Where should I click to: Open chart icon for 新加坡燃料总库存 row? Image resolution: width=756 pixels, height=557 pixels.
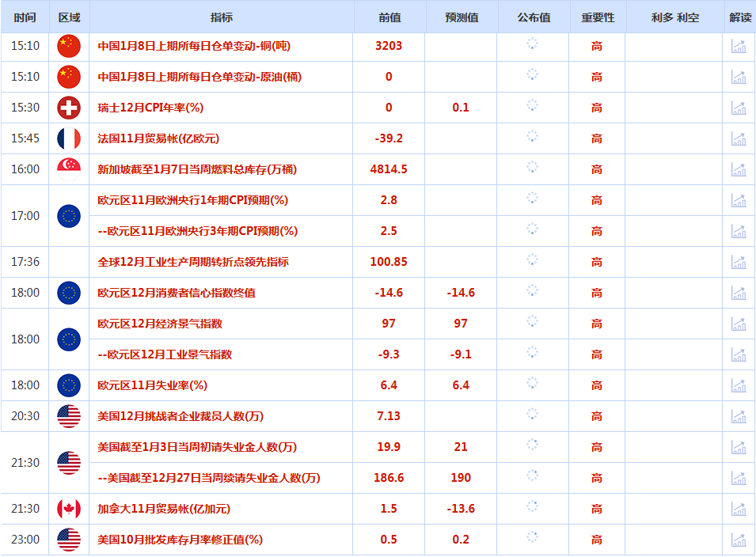(739, 169)
